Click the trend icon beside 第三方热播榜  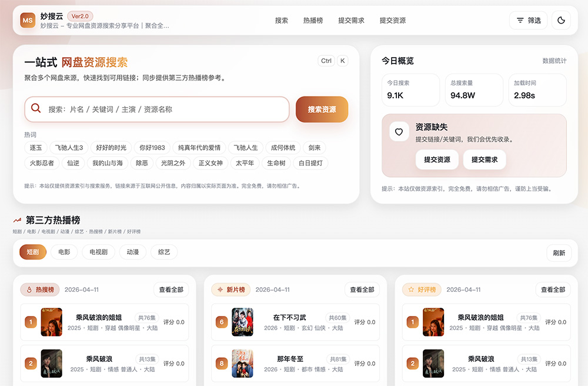point(17,220)
